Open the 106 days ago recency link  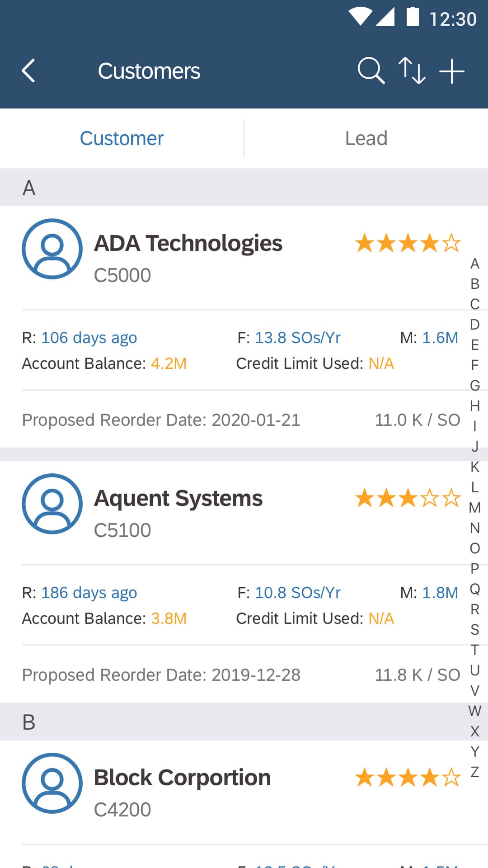(x=89, y=338)
